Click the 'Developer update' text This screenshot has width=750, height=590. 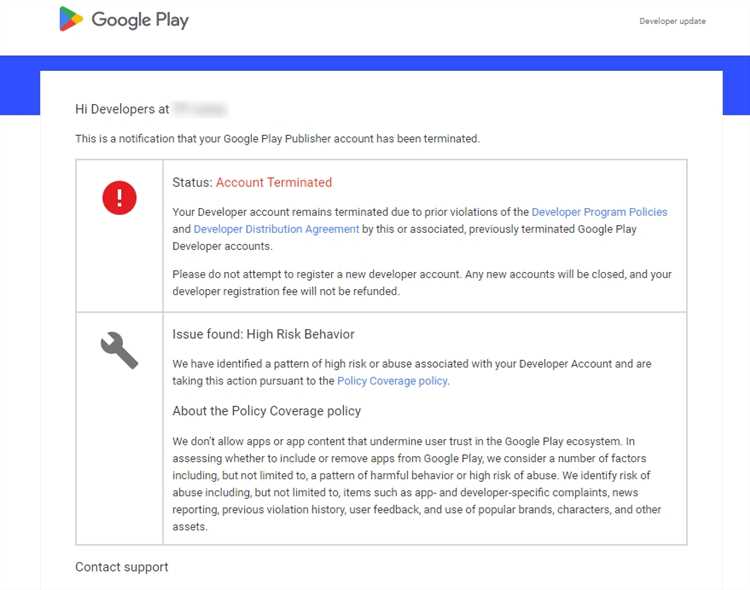tap(673, 21)
